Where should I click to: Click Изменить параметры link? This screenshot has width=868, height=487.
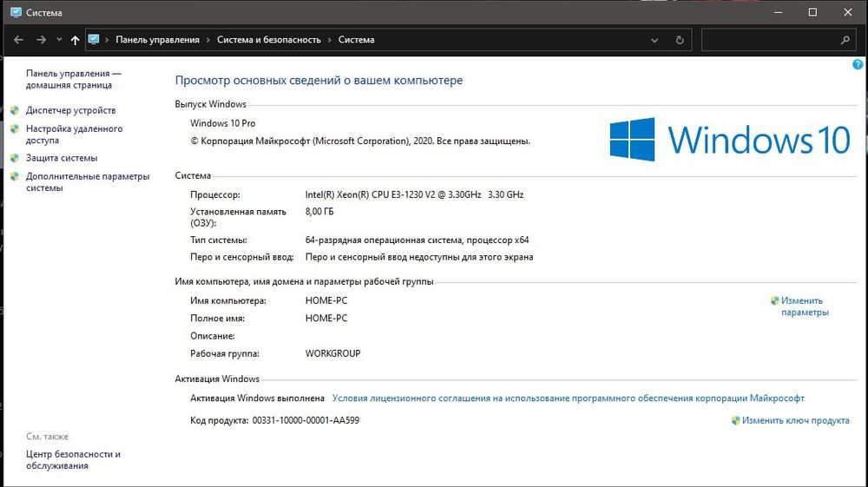[805, 306]
